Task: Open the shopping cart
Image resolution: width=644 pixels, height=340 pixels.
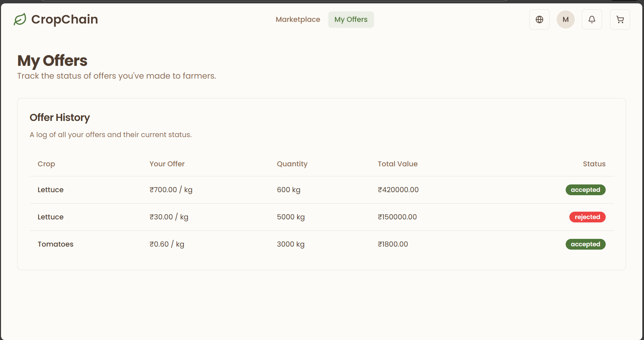Action: pyautogui.click(x=620, y=19)
